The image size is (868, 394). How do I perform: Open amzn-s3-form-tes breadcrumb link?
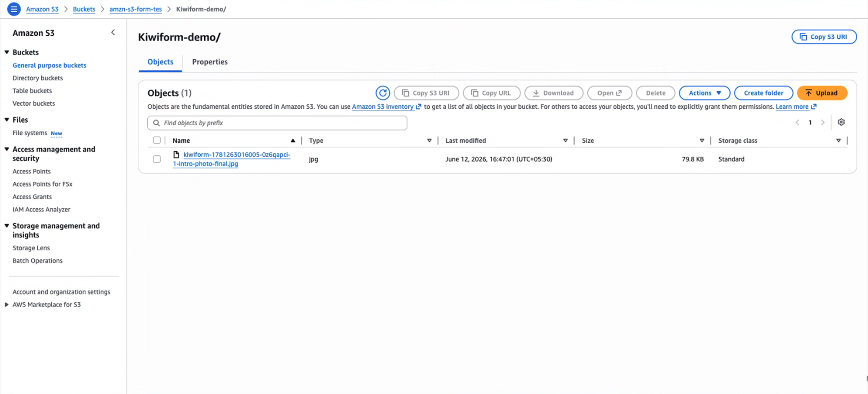tap(136, 9)
